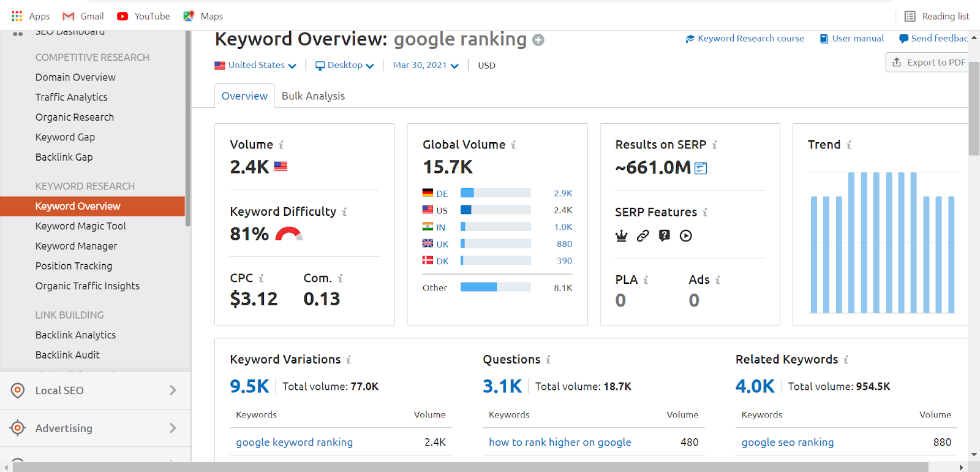Click the Local SEO target icon

click(18, 390)
